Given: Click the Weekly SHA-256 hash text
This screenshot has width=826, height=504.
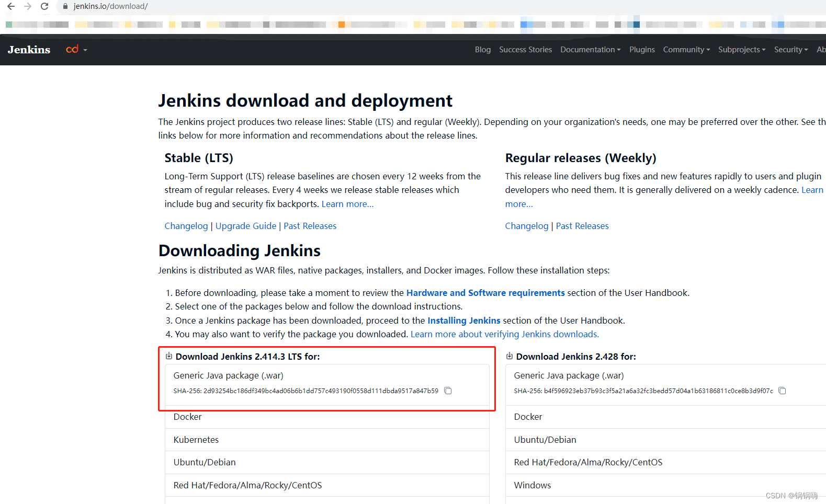Looking at the screenshot, I should coord(643,391).
